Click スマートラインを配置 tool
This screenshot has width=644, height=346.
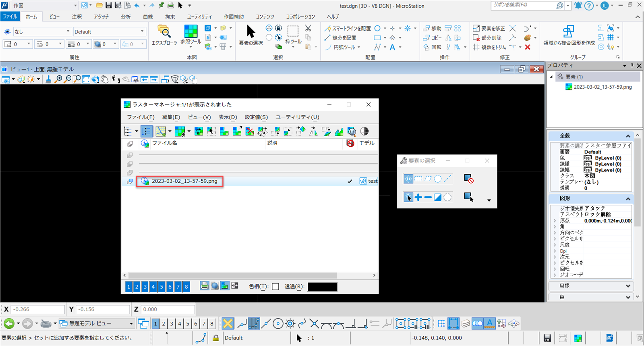348,29
